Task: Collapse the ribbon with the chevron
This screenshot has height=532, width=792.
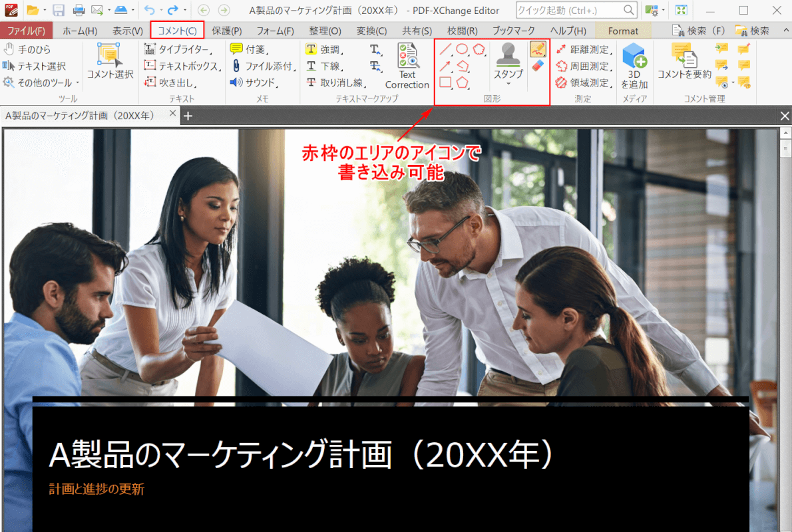Action: click(786, 31)
